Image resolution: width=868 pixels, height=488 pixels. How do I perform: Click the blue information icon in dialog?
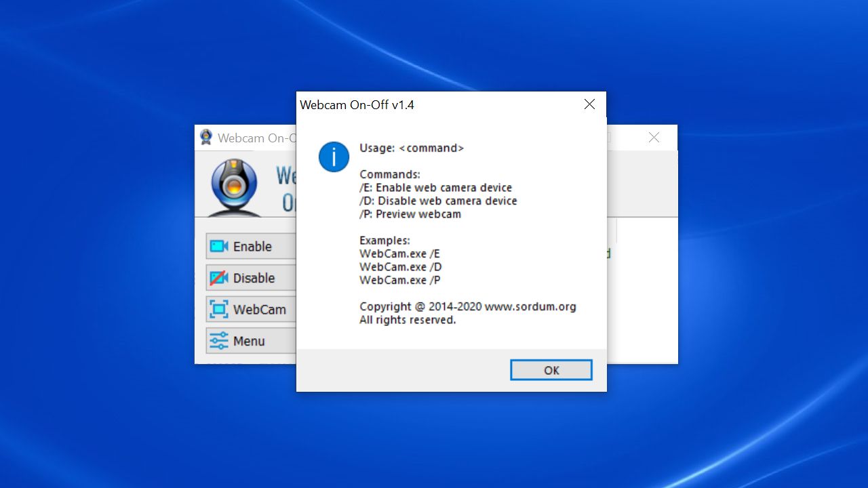[x=334, y=157]
